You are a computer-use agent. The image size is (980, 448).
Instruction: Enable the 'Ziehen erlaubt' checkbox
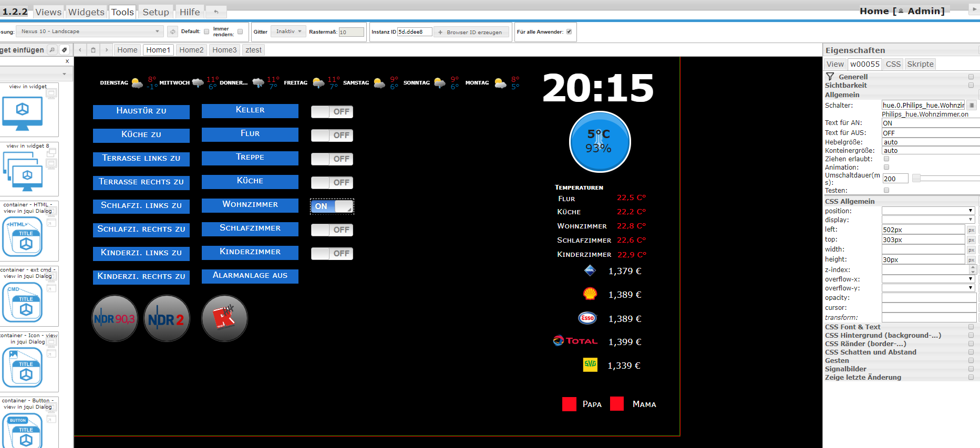pyautogui.click(x=886, y=159)
